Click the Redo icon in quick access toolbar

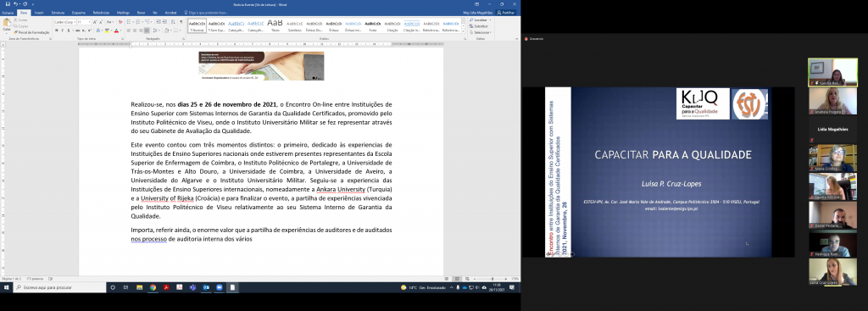point(25,4)
